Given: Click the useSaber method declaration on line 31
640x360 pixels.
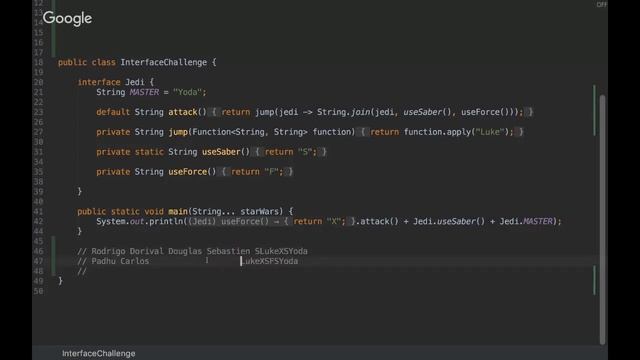Looking at the screenshot, I should [221, 152].
